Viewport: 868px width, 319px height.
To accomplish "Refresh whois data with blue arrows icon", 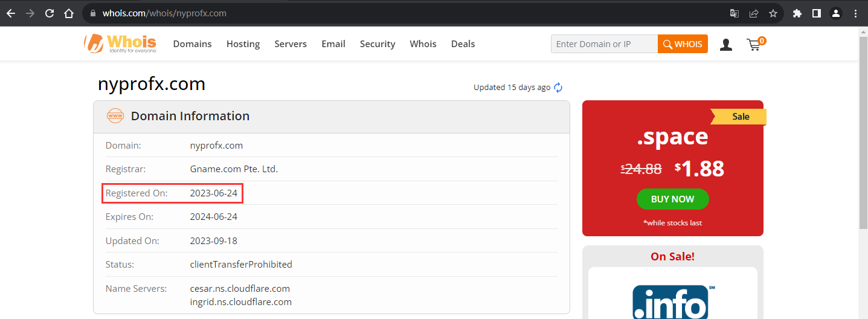I will click(x=558, y=88).
